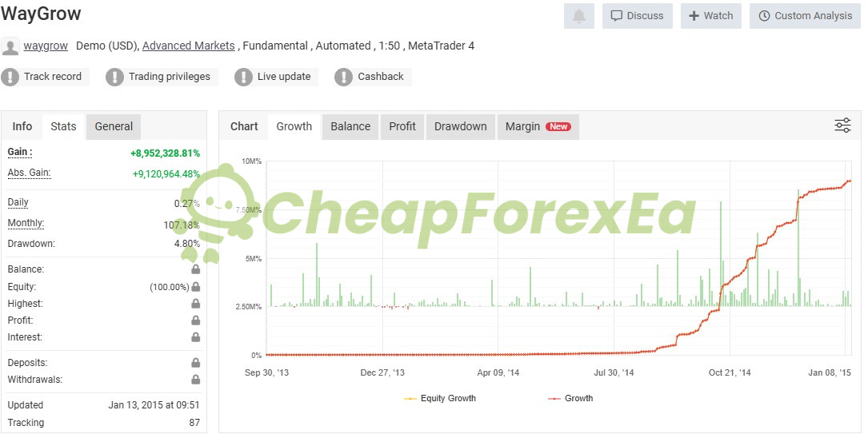Click the Live update warning icon

point(243,77)
